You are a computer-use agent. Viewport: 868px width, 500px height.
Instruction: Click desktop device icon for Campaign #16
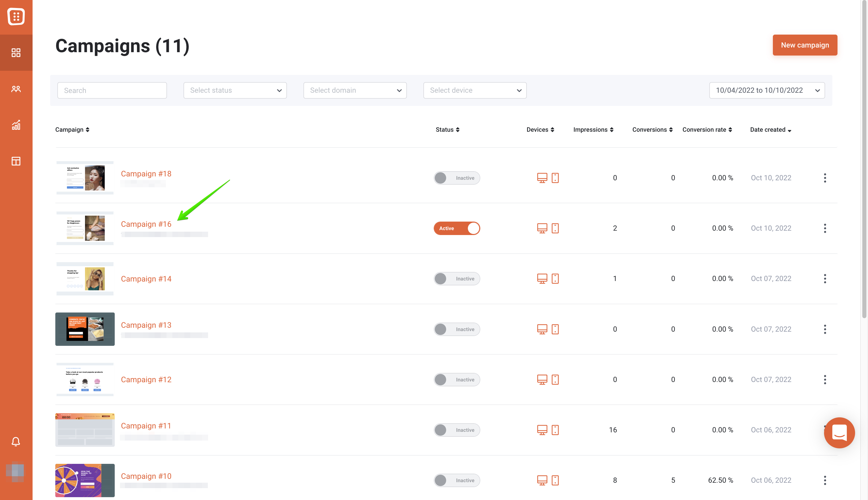(542, 228)
